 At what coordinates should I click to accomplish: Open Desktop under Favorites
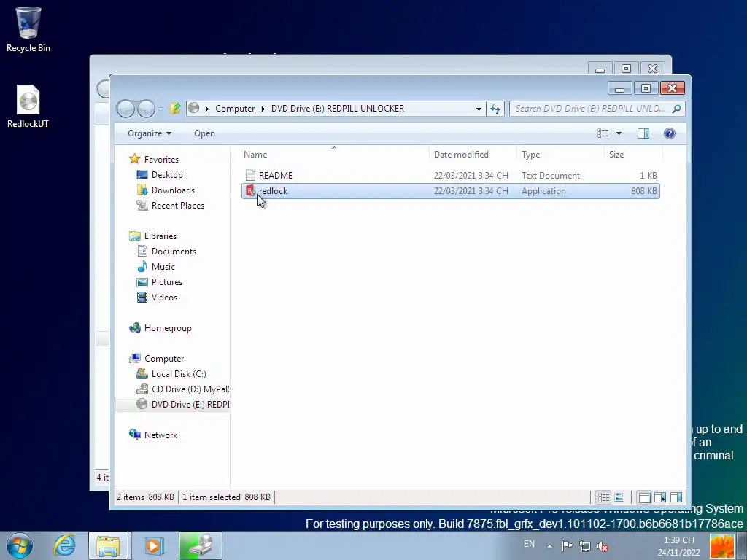[x=167, y=175]
